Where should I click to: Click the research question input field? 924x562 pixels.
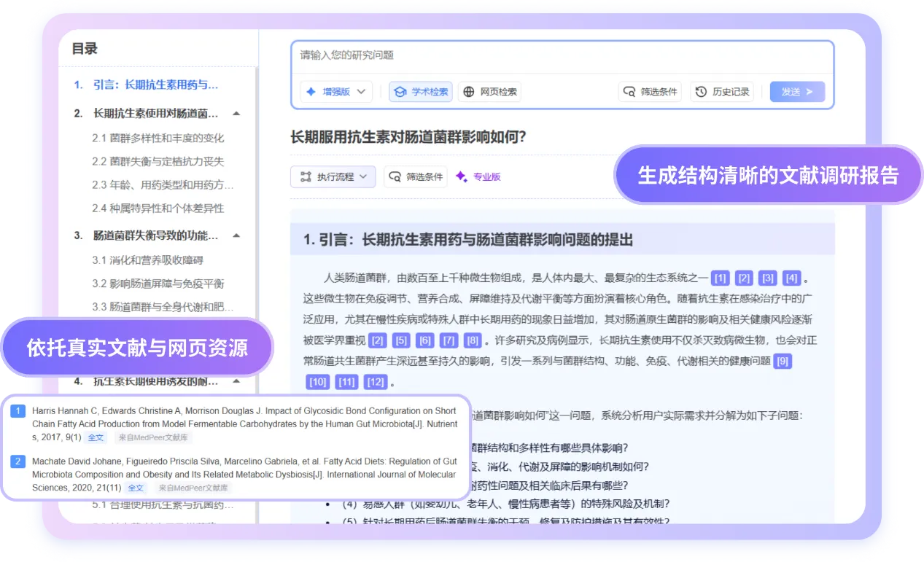click(562, 55)
